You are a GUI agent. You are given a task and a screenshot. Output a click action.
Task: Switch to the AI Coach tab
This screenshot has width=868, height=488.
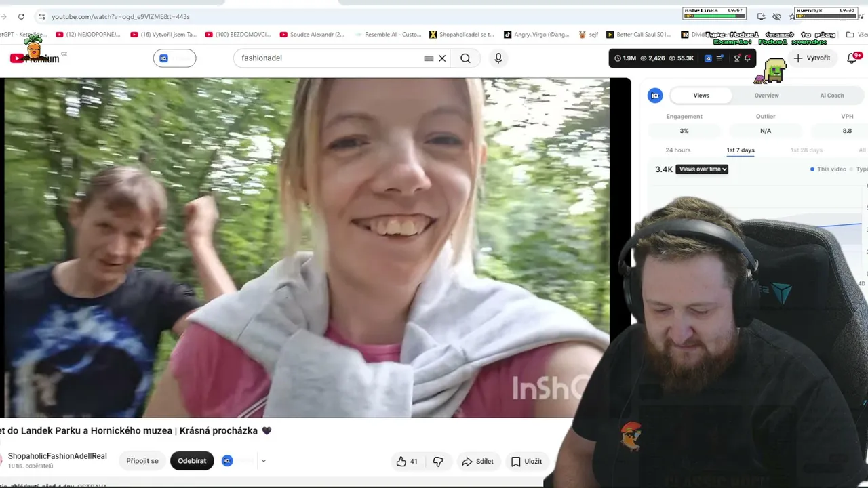[832, 96]
